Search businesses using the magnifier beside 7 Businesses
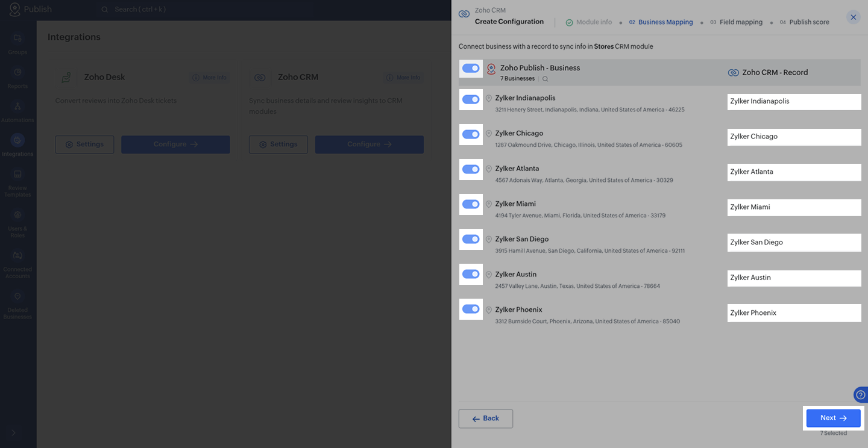Image resolution: width=868 pixels, height=448 pixels. [x=546, y=79]
